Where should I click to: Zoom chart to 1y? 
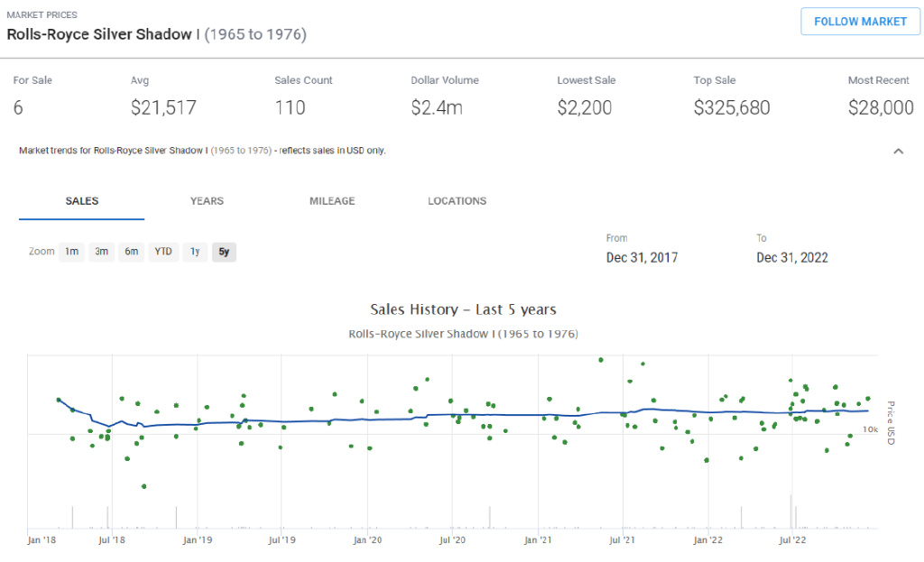[195, 252]
